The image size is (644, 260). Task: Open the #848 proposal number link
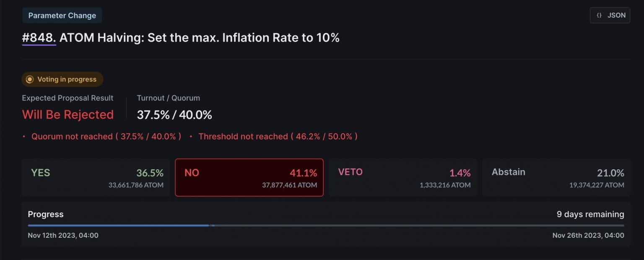39,38
